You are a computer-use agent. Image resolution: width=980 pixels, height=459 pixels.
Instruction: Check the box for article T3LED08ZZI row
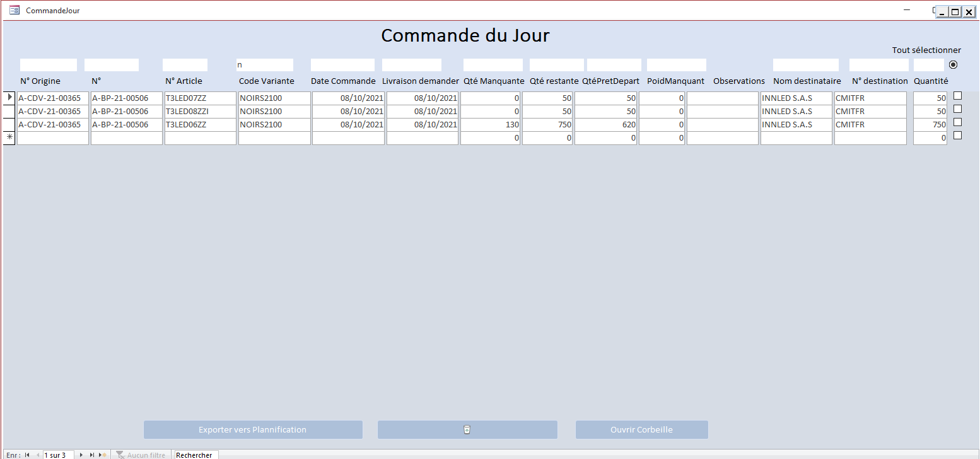(x=957, y=109)
